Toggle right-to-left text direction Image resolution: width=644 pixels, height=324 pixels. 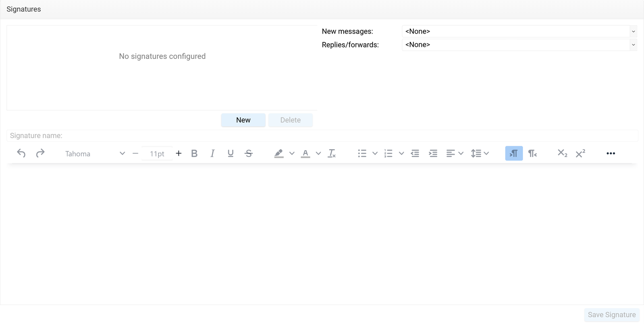[532, 153]
